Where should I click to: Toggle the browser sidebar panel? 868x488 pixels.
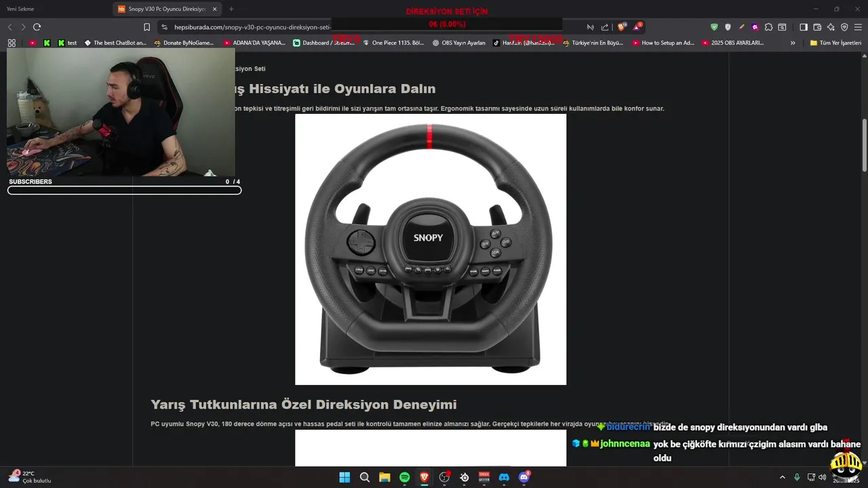(804, 27)
